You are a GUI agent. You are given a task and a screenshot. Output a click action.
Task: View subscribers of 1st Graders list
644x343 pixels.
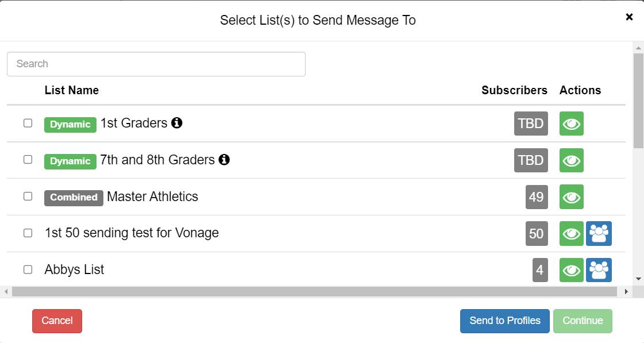[x=571, y=123]
